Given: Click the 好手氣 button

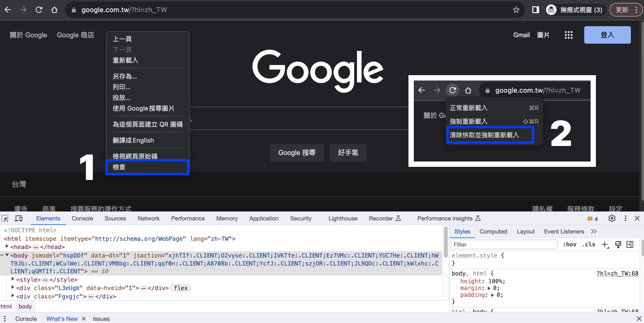Looking at the screenshot, I should (x=348, y=153).
